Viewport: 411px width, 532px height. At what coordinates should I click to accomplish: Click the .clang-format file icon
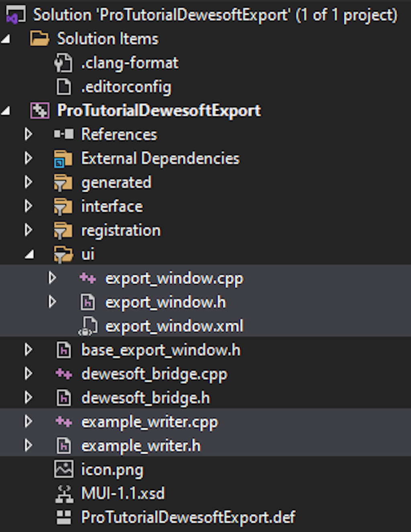[63, 63]
